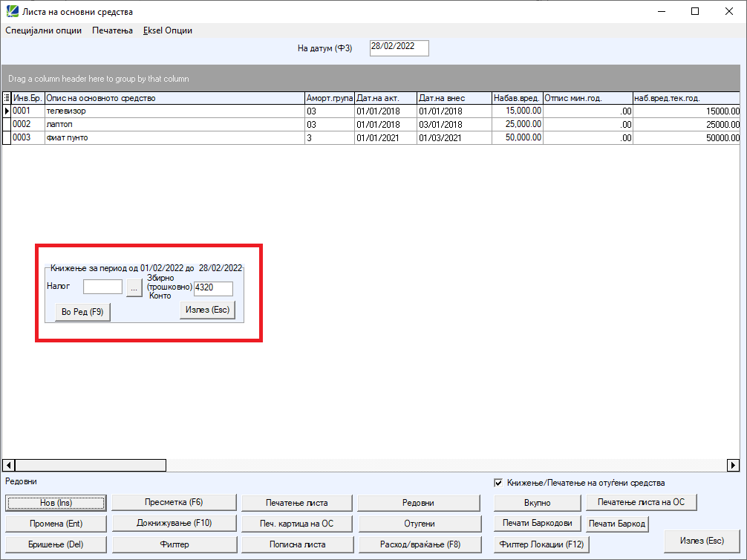Confirm with Во Ред (F9) button
This screenshot has height=560, width=747.
click(82, 312)
